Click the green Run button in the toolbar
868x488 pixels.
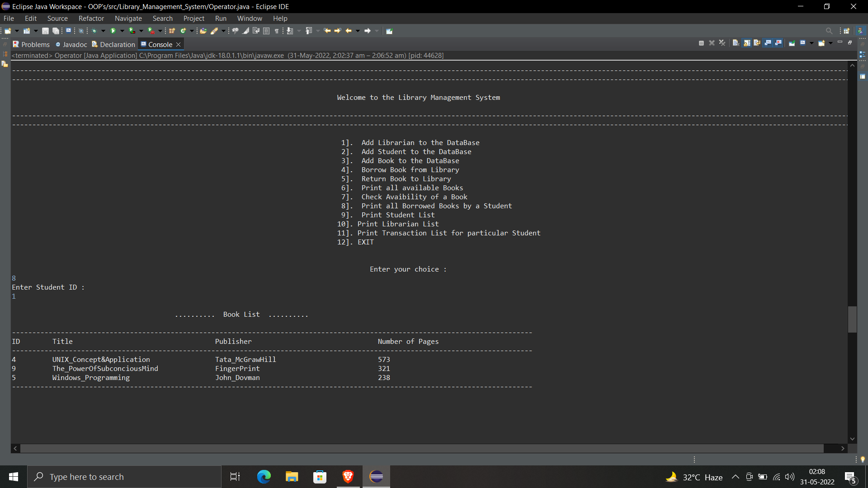[113, 31]
